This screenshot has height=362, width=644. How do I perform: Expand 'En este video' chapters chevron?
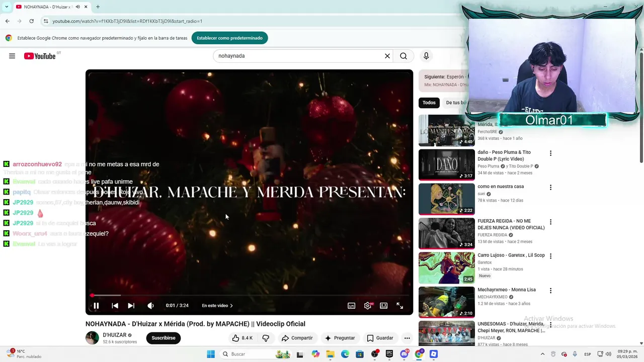click(x=231, y=306)
